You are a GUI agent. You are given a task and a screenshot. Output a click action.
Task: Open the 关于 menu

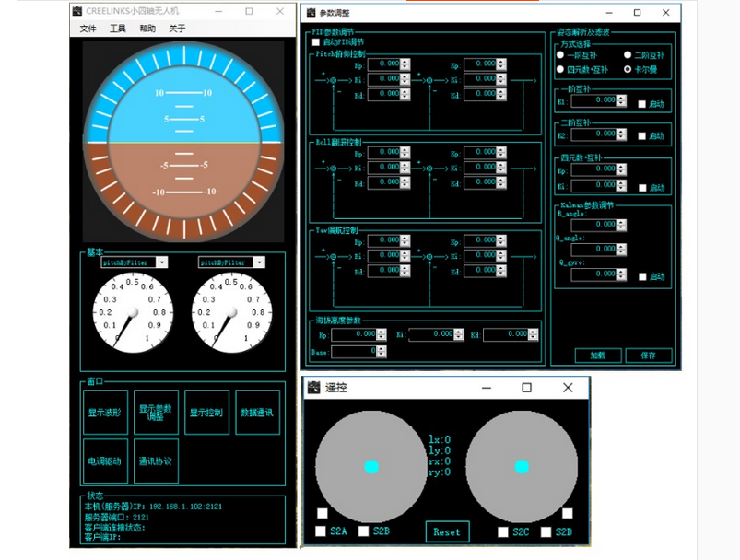[177, 29]
